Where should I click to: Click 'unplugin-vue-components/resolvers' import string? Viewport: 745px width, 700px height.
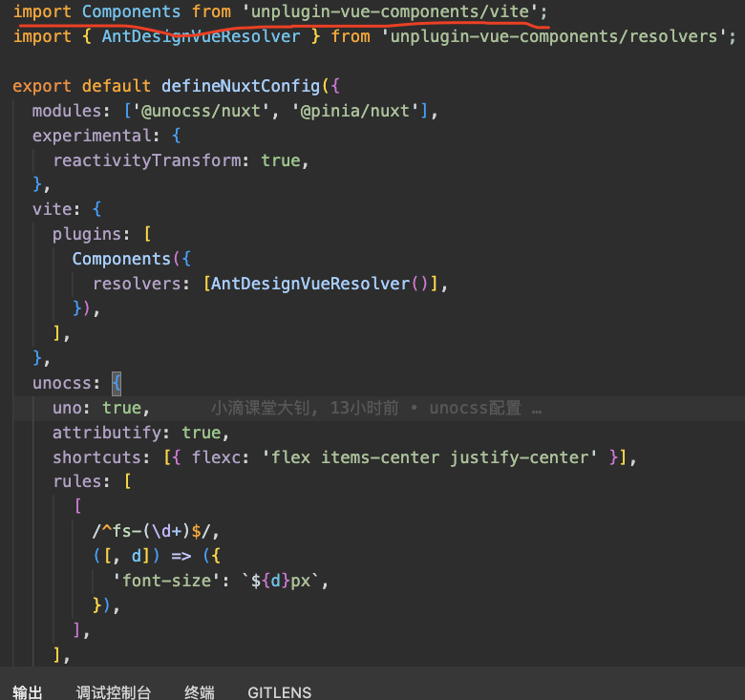tap(553, 36)
